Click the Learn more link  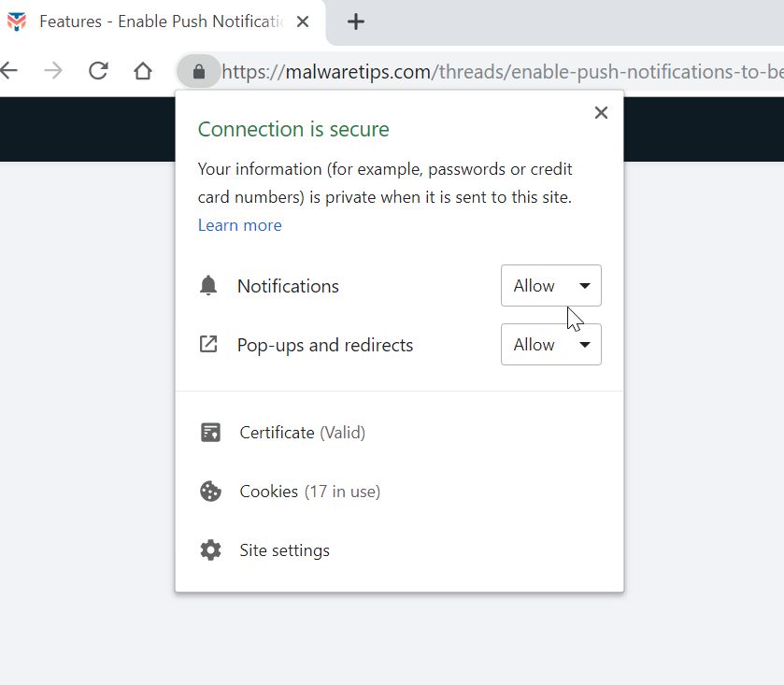[239, 225]
